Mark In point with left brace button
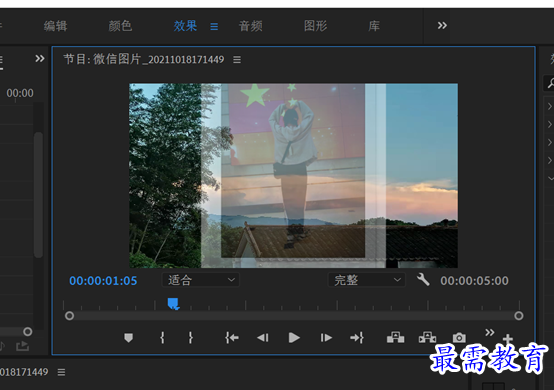The height and width of the screenshot is (390, 554). 162,338
